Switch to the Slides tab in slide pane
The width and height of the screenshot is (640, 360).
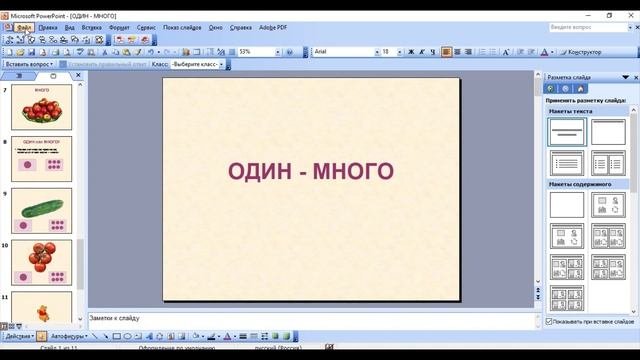[x=53, y=76]
